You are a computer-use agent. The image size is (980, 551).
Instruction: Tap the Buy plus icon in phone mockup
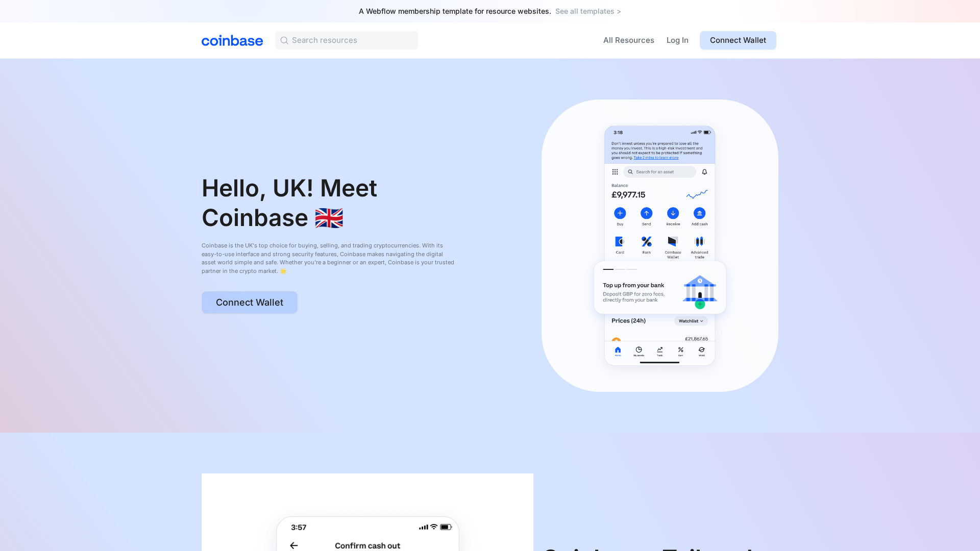coord(620,213)
